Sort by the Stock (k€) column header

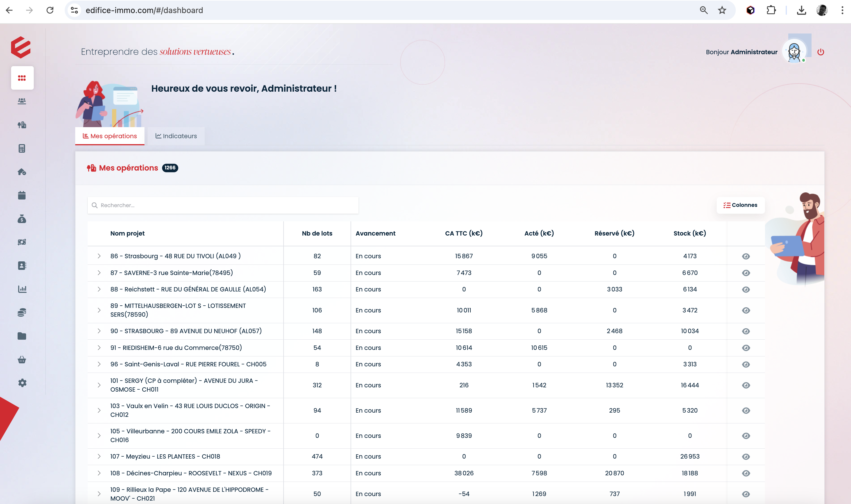pyautogui.click(x=690, y=233)
